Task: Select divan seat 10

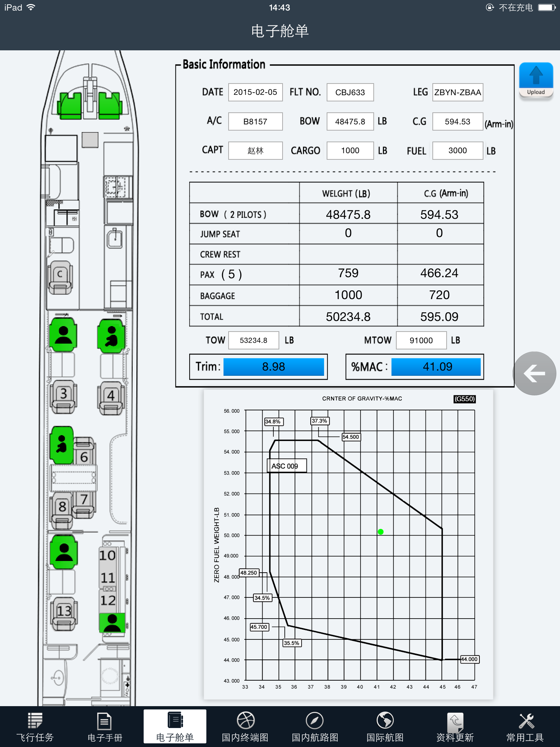Action: pos(108,555)
